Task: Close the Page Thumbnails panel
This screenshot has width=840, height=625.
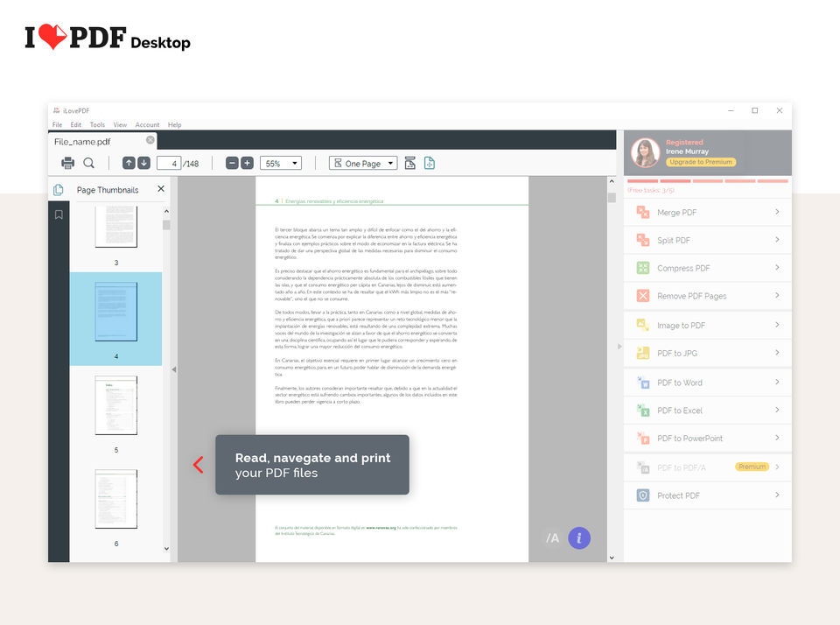Action: 161,189
